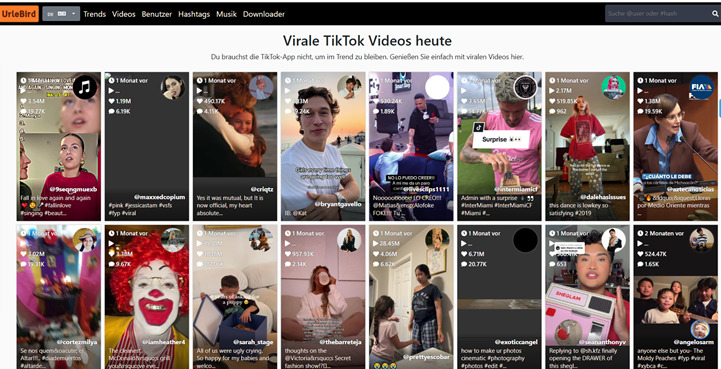
Task: Open @intermiamicf user link
Action: [517, 189]
